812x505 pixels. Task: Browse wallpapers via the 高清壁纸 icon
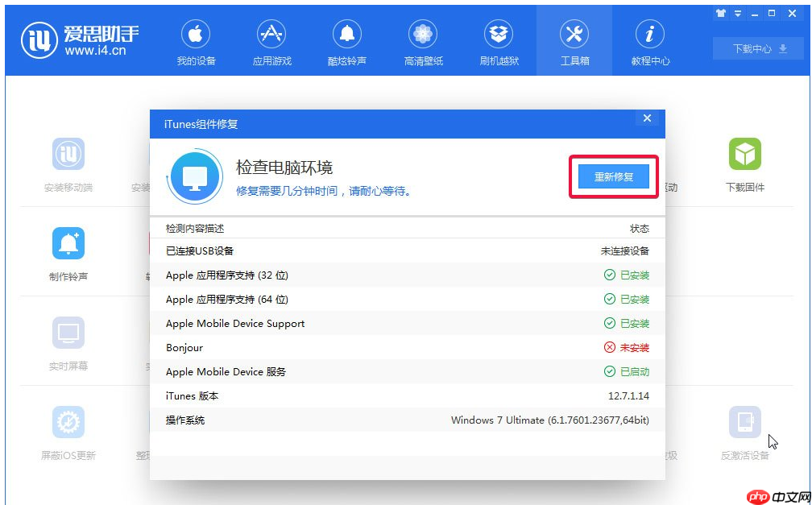click(423, 40)
